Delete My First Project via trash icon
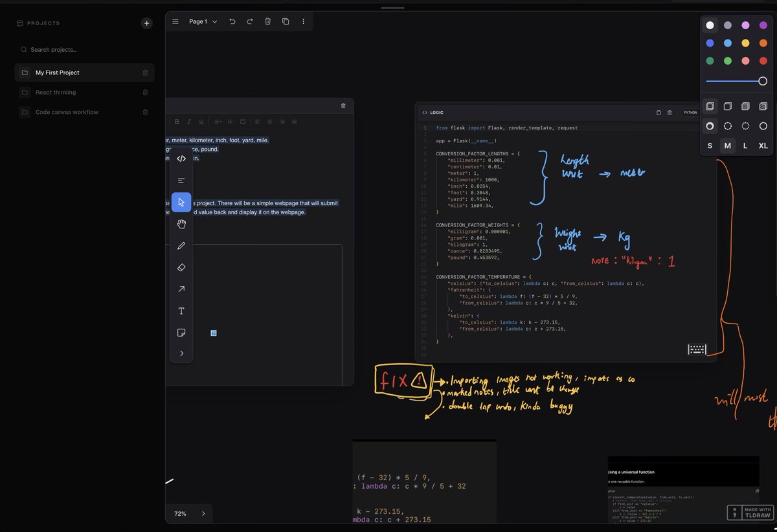 [145, 72]
